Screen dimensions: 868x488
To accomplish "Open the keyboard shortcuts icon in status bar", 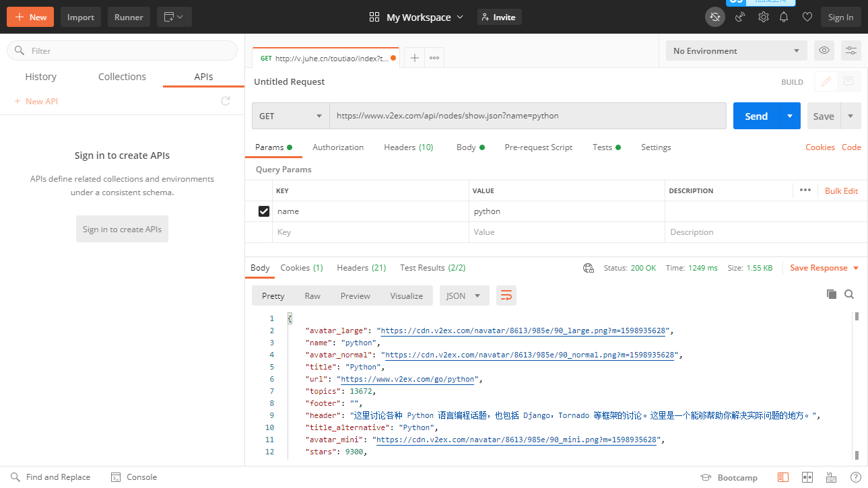I will click(x=832, y=477).
